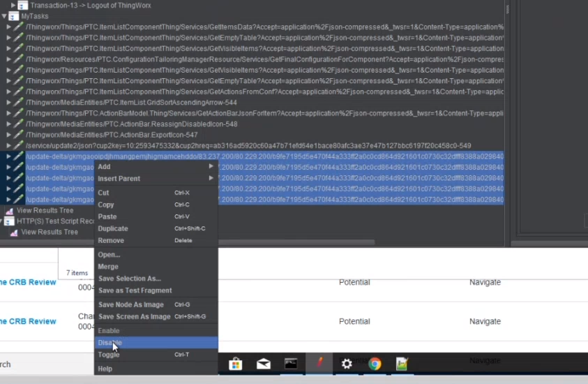This screenshot has height=384, width=588.
Task: Click the sampler icon beside ExportIcon-547 request
Action: tap(18, 135)
